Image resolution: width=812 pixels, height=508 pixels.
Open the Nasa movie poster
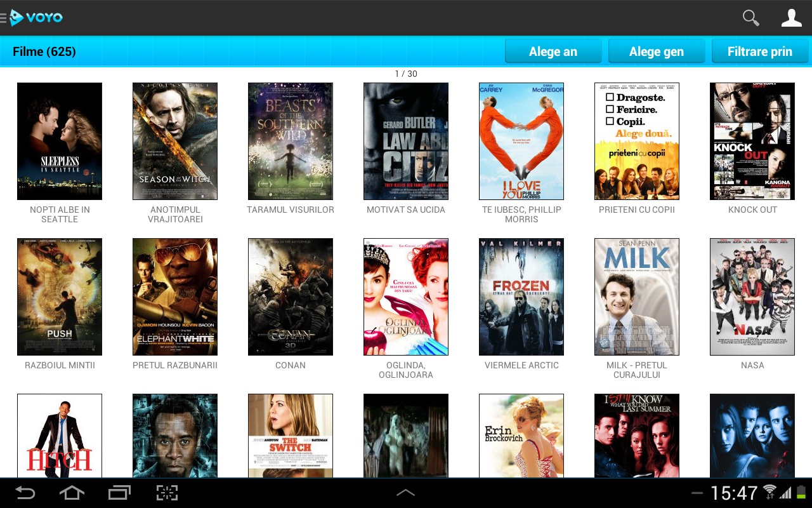click(752, 297)
